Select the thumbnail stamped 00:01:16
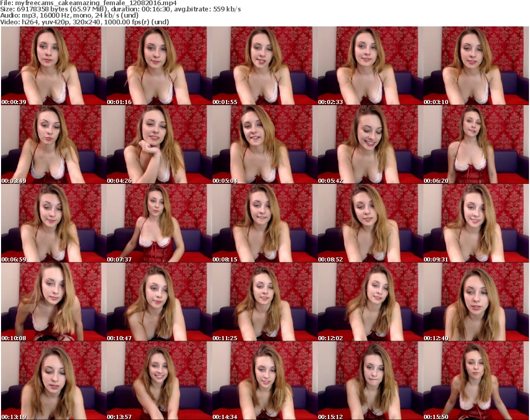Viewport: 530px width, 420px height. pyautogui.click(x=159, y=66)
